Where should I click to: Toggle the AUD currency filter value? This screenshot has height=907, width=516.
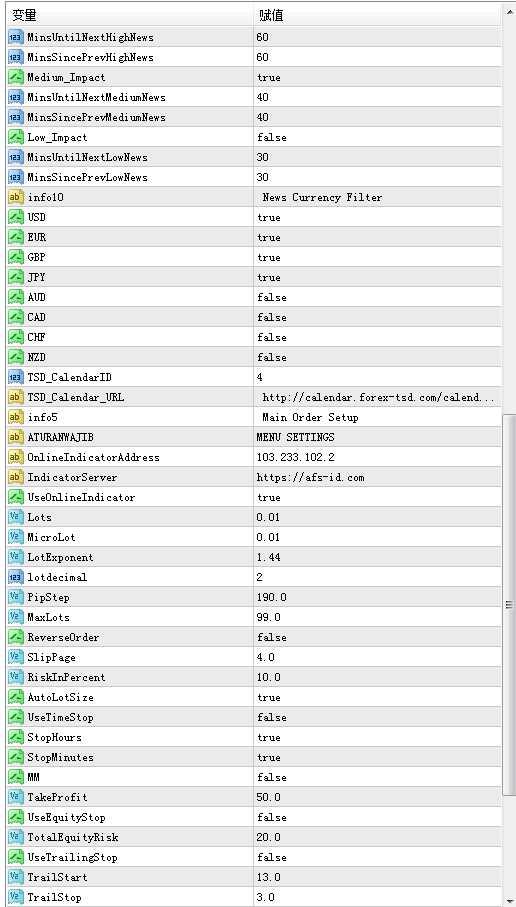[x=378, y=298]
